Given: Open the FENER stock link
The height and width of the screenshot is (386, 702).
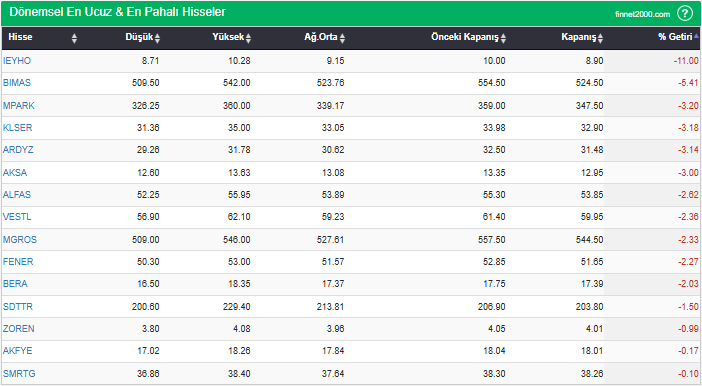Looking at the screenshot, I should [x=18, y=262].
